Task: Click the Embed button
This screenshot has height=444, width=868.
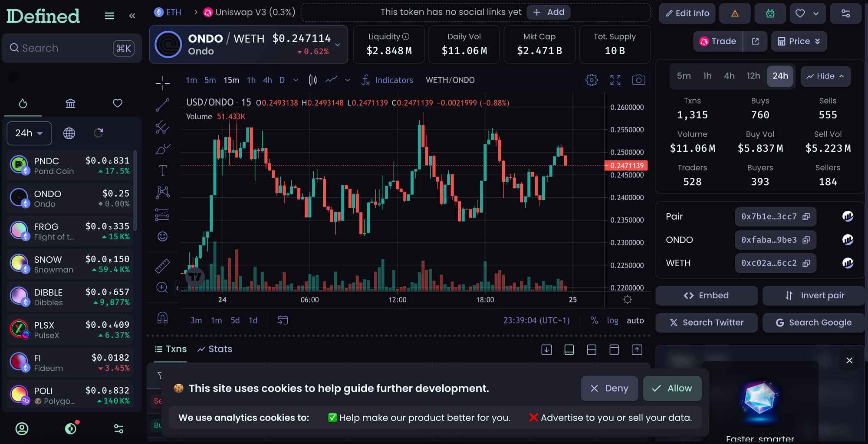Action: 707,296
